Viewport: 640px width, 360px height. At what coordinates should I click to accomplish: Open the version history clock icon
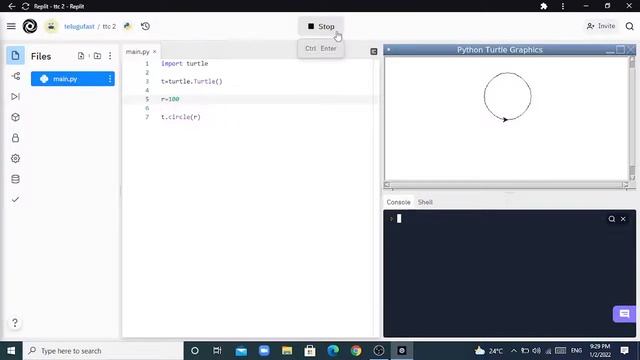[145, 26]
